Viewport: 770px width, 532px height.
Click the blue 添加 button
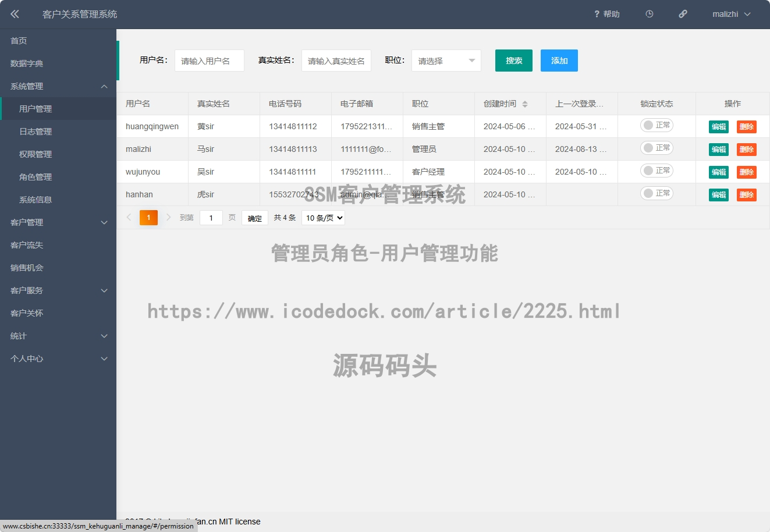559,61
